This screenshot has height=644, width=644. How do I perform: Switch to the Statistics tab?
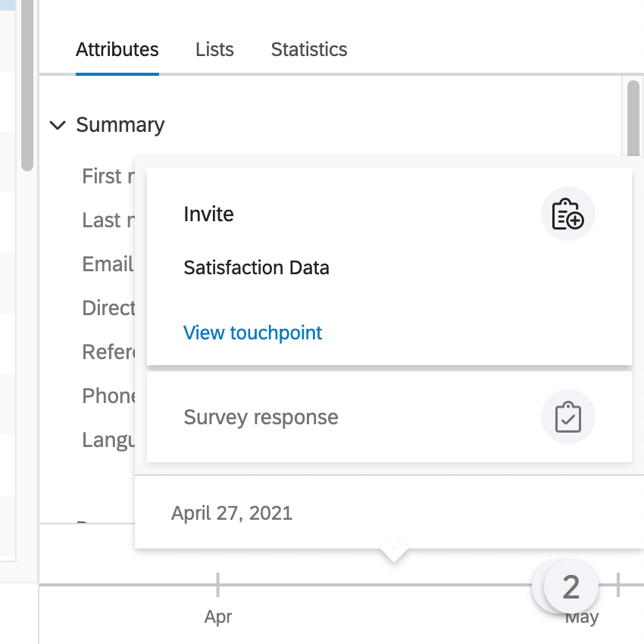pyautogui.click(x=308, y=49)
